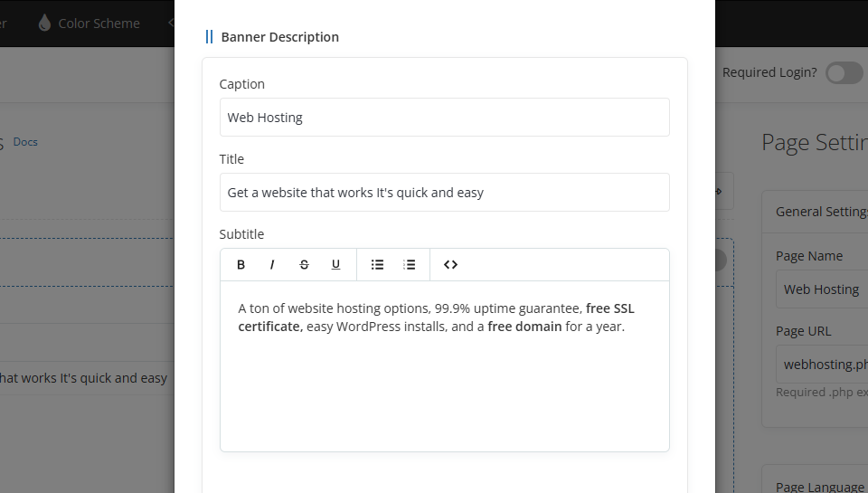Click the Color Scheme droplet icon
The height and width of the screenshot is (493, 868).
(x=44, y=24)
